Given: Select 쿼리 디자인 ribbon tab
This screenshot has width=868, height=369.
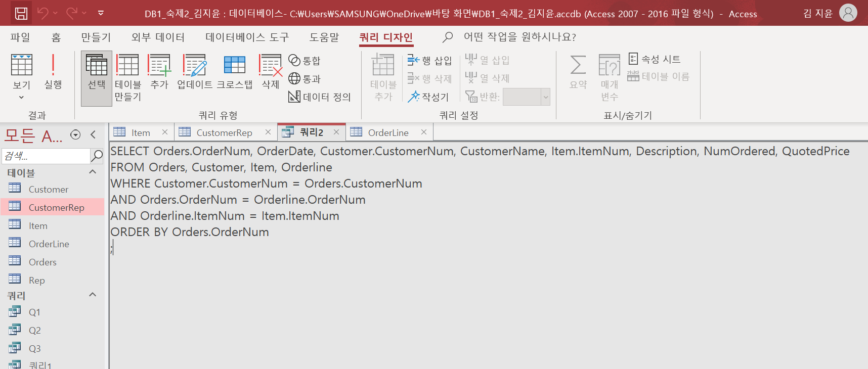Looking at the screenshot, I should pos(386,37).
